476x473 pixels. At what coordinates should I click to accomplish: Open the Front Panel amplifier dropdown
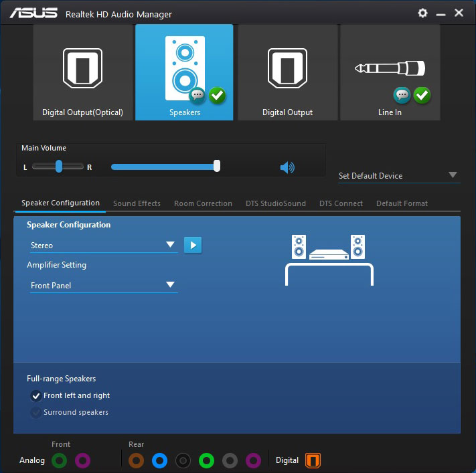click(x=104, y=285)
